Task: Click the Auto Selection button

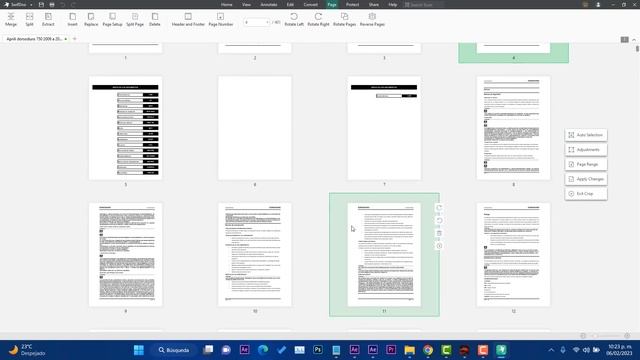Action: point(586,135)
